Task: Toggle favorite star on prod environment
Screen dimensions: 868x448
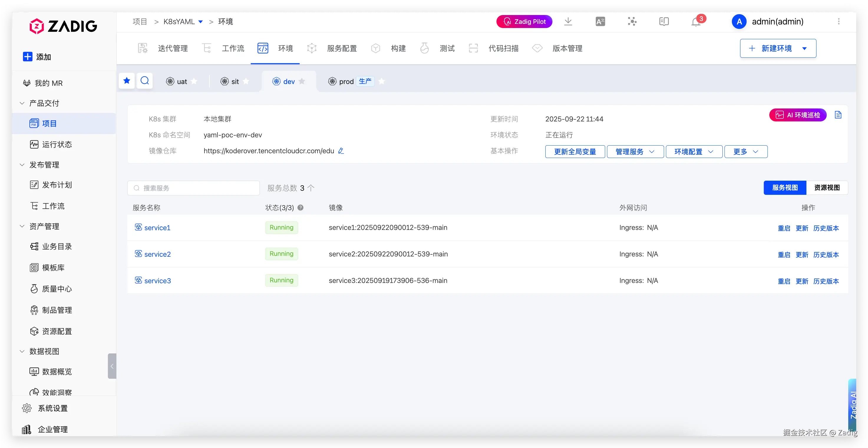Action: tap(382, 81)
